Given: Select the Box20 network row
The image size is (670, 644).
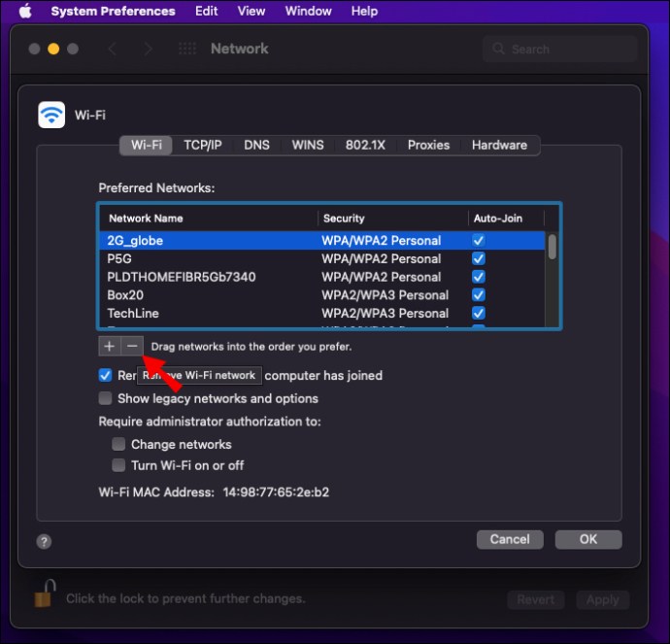Looking at the screenshot, I should [x=322, y=295].
